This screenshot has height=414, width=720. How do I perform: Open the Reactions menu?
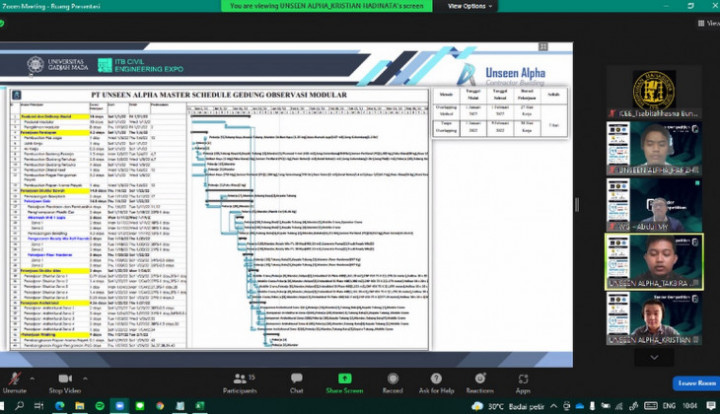tap(479, 381)
